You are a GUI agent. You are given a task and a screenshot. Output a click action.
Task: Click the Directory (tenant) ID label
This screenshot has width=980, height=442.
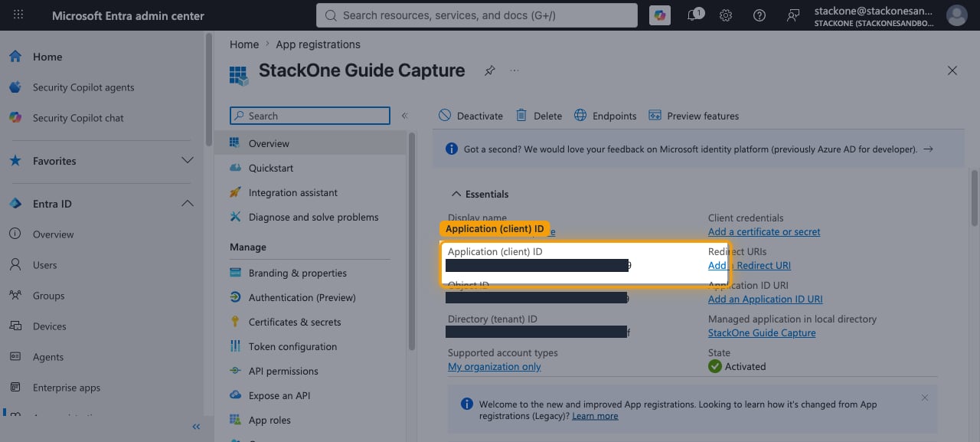coord(492,319)
